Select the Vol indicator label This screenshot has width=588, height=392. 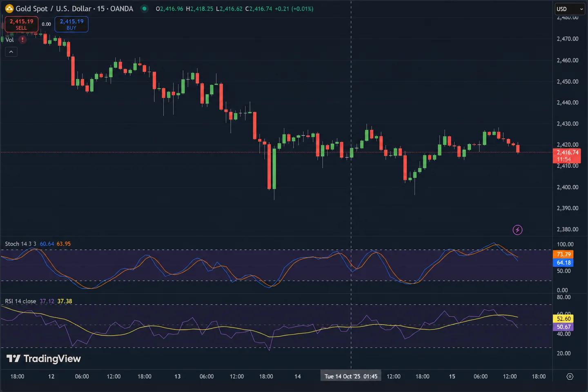pyautogui.click(x=9, y=40)
